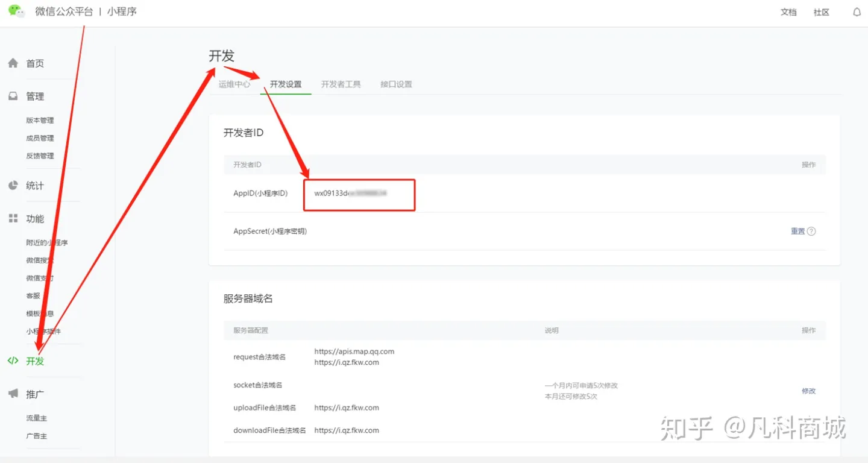Select 流量主 under 推广

37,417
